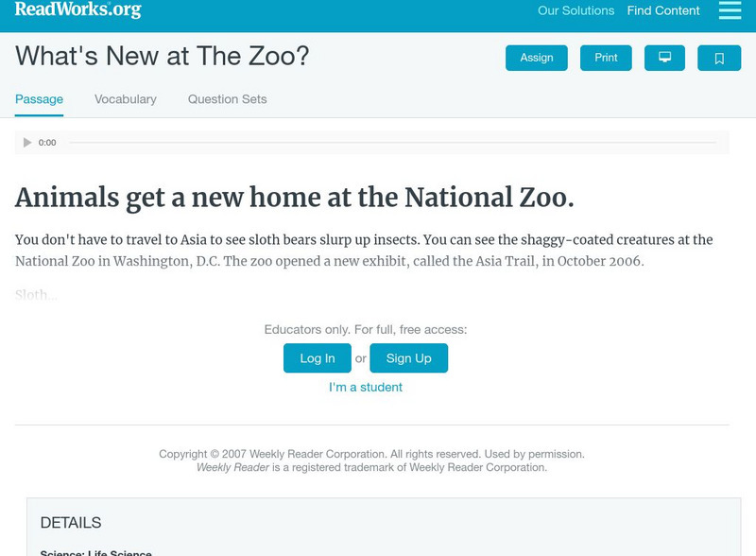This screenshot has height=556, width=756.
Task: Open the Question Sets tab
Action: pyautogui.click(x=226, y=98)
